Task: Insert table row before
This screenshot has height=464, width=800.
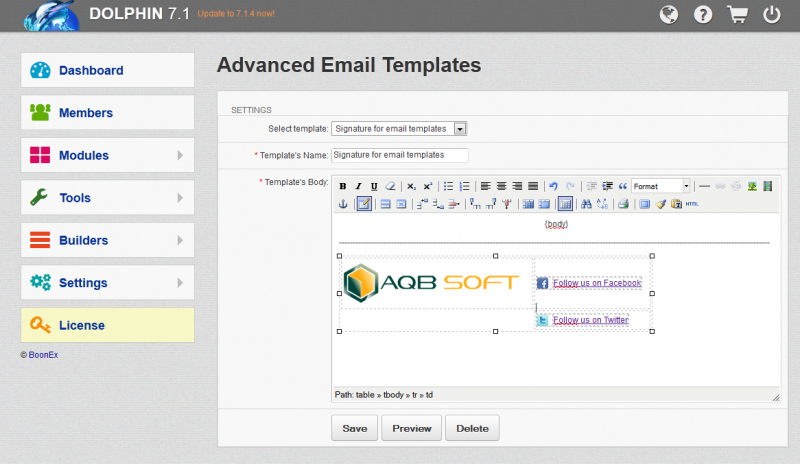Action: click(422, 204)
